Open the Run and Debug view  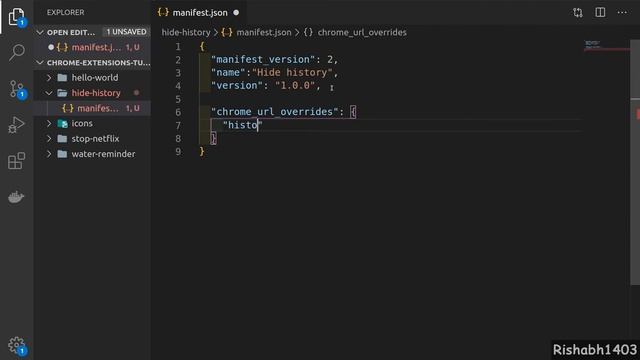pos(16,125)
